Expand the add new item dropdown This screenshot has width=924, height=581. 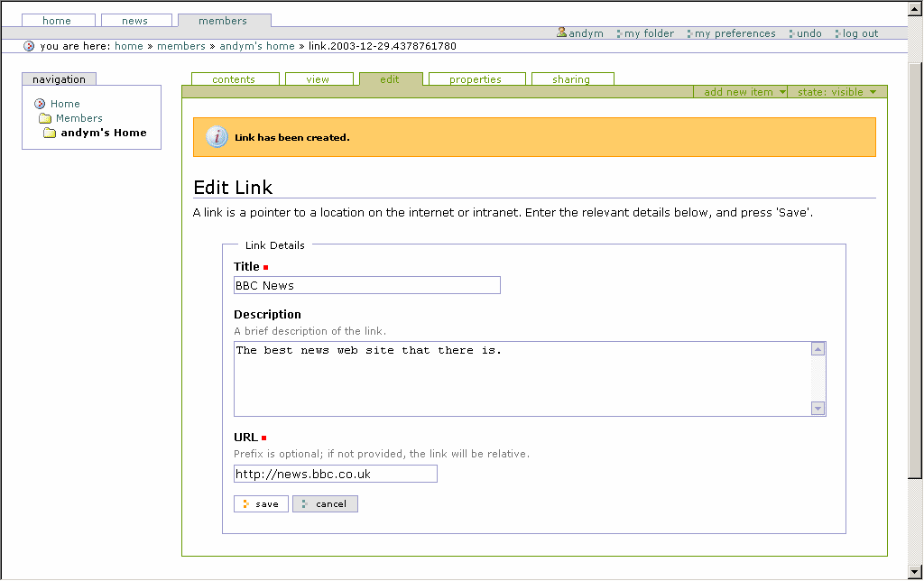point(743,92)
